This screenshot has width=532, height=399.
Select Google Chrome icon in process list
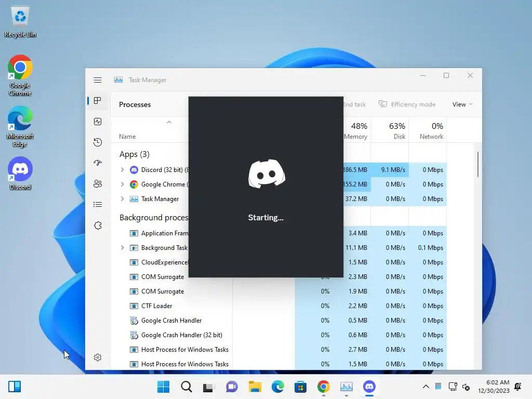[134, 184]
